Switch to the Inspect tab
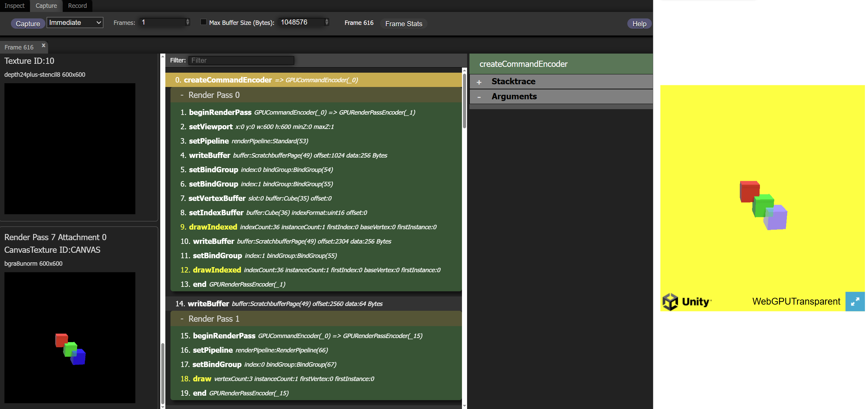The width and height of the screenshot is (868, 409). pos(14,6)
